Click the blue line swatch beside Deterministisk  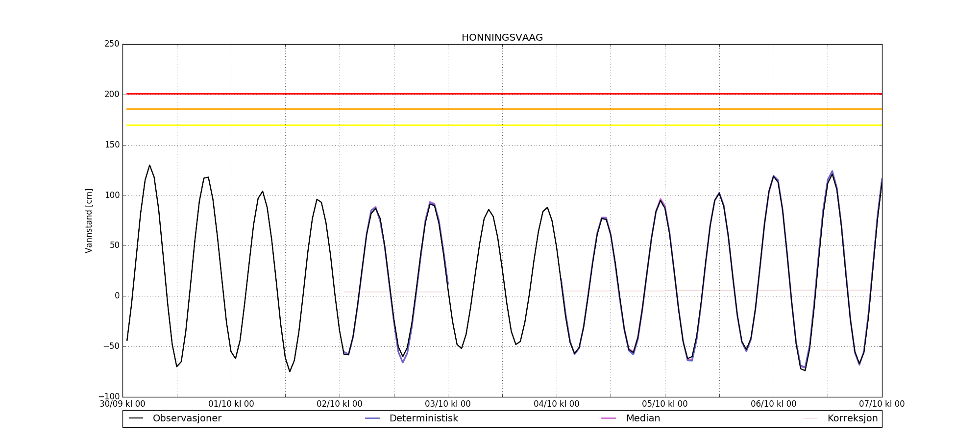click(372, 418)
